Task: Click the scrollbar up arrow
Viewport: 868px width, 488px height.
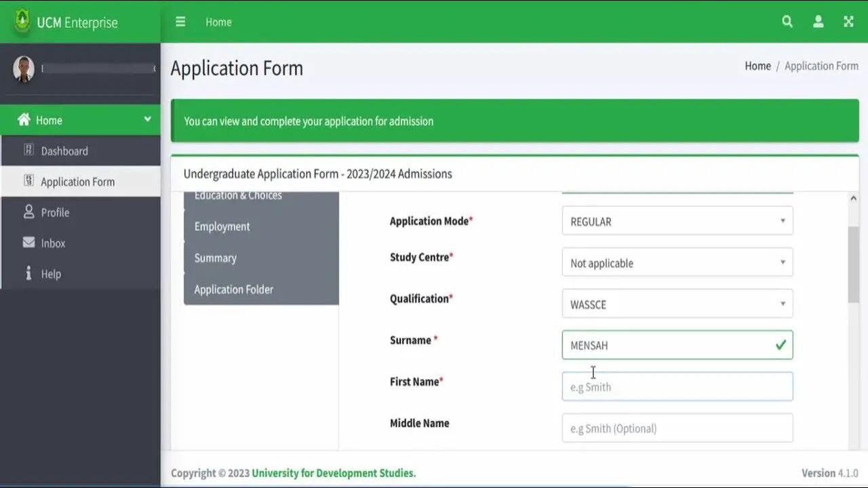Action: coord(853,198)
